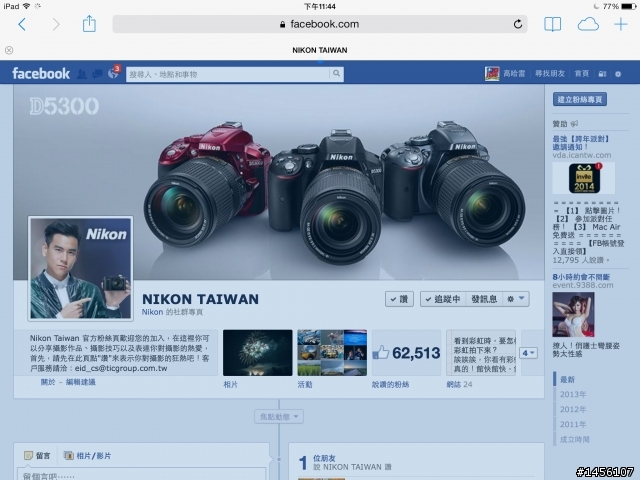
Task: Click the 活動 label link
Action: pos(305,384)
